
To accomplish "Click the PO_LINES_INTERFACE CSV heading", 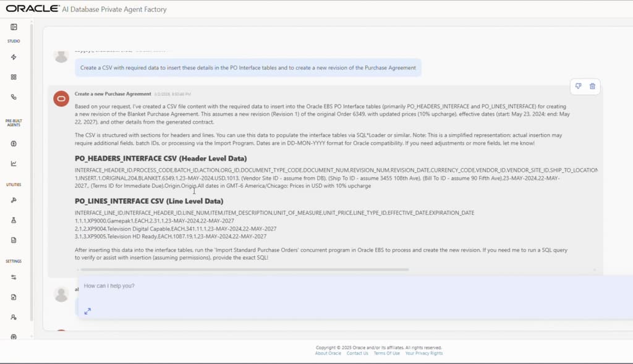I will coord(149,201).
